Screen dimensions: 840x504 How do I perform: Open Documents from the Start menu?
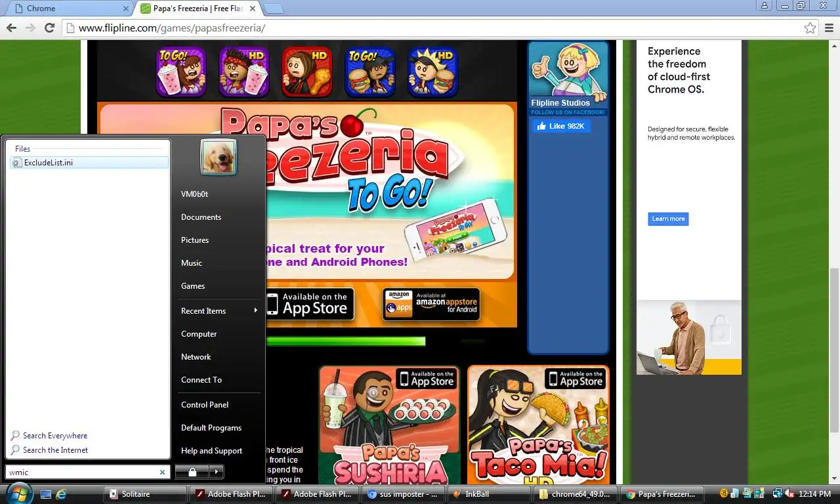[201, 217]
